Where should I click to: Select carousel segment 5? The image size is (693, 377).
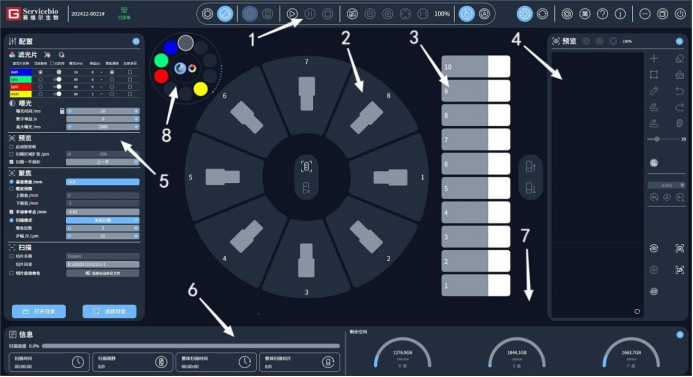[223, 177]
